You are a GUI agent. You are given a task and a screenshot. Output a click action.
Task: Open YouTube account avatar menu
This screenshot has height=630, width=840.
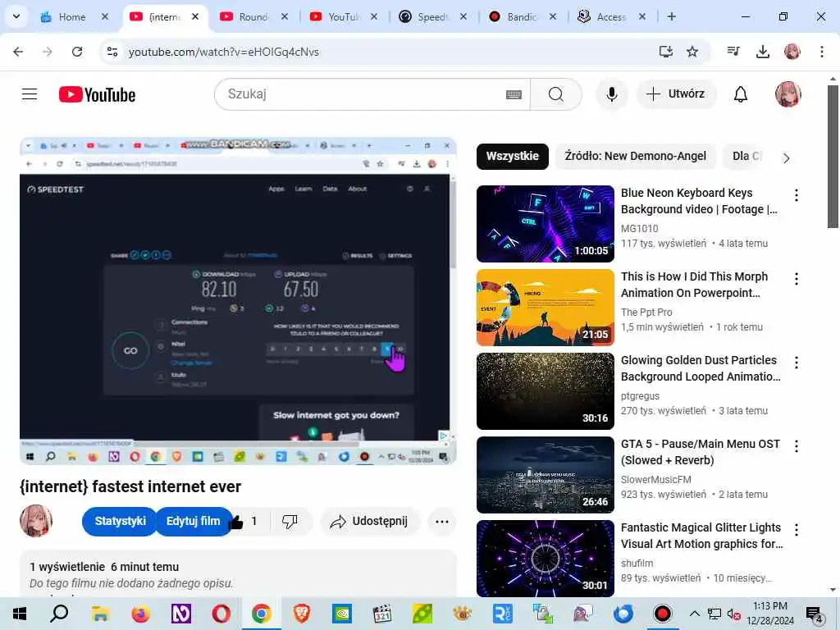click(787, 94)
